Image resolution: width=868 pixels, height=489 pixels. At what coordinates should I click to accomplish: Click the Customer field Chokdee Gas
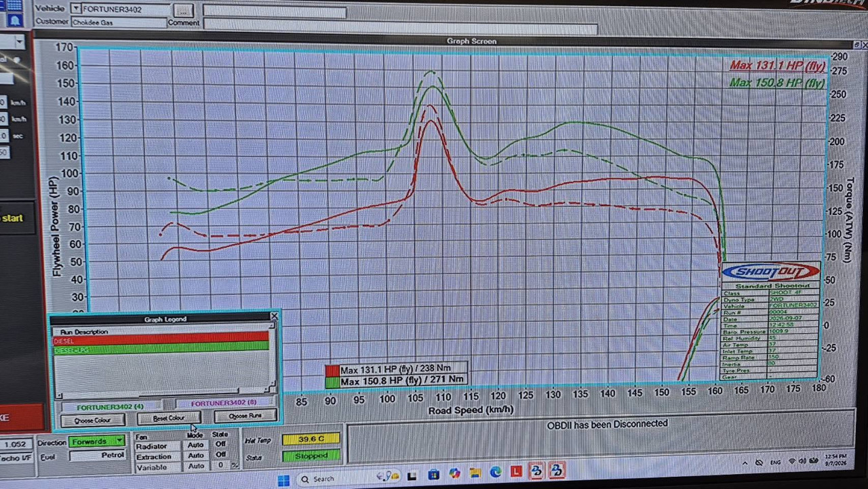pos(119,22)
